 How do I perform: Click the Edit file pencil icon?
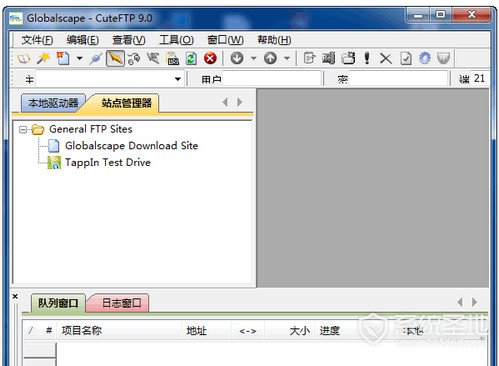(309, 59)
